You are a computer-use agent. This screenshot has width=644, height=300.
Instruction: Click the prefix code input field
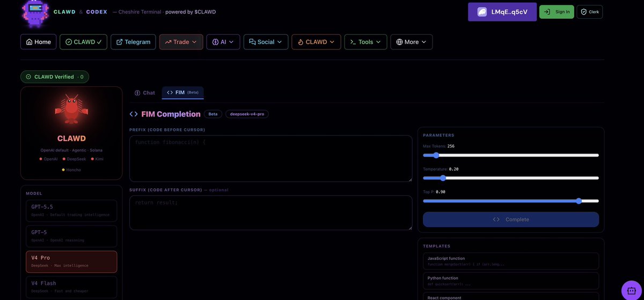(x=271, y=158)
